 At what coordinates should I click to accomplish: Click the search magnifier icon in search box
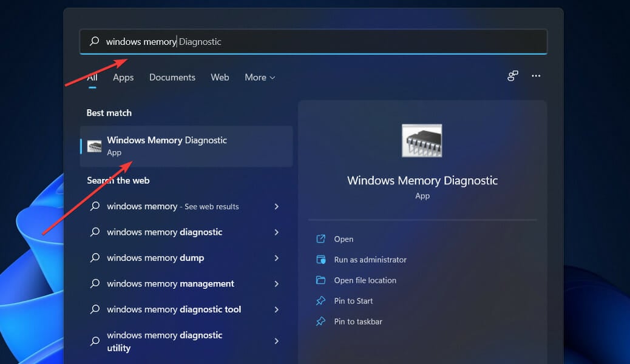click(x=95, y=41)
